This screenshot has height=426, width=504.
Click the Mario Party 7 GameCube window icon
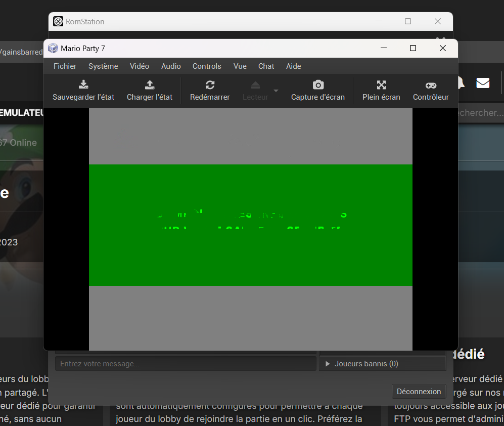(53, 48)
